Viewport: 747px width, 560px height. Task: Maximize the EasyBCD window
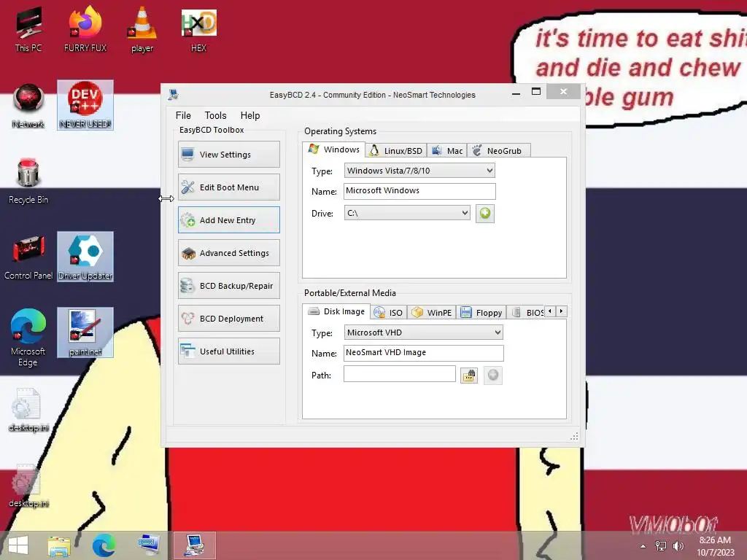536,91
